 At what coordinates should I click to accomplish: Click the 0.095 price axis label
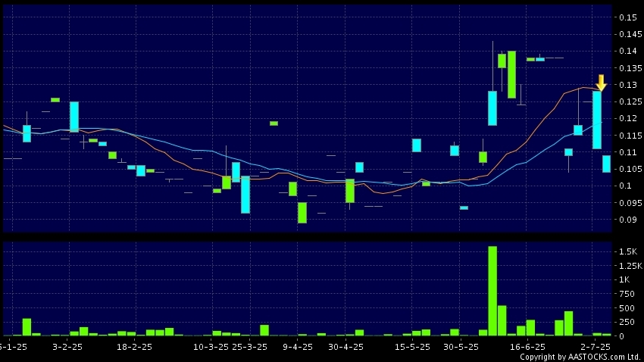coord(630,203)
